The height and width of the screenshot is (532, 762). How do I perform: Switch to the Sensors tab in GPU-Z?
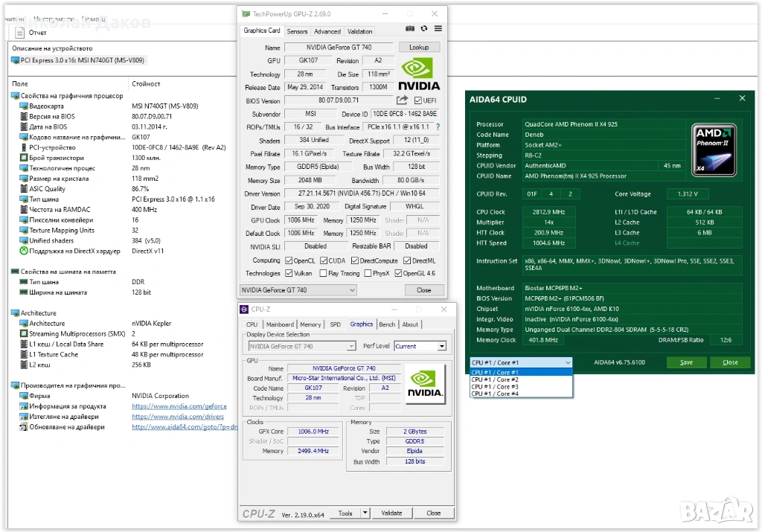pyautogui.click(x=297, y=31)
